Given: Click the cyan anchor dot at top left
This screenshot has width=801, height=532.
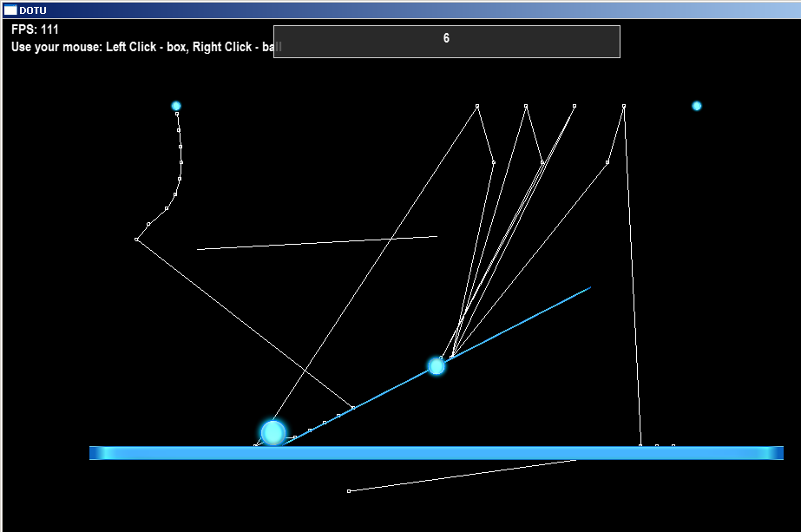Looking at the screenshot, I should (x=176, y=106).
